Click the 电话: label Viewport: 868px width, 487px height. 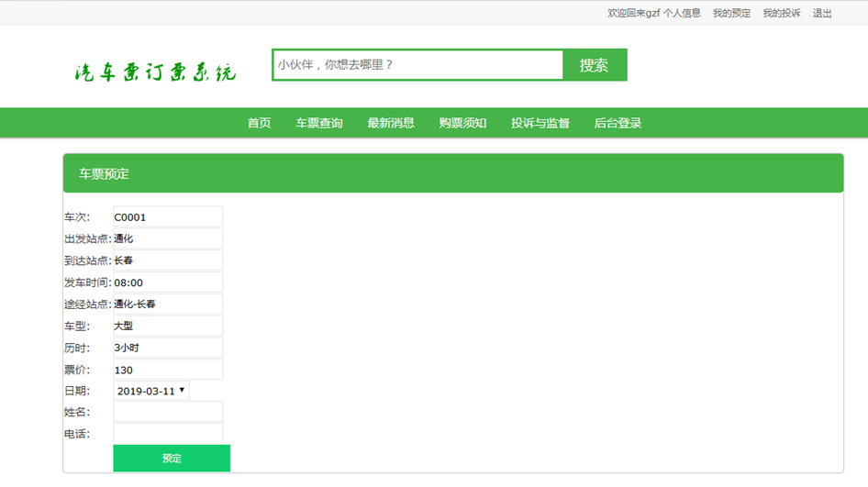point(77,434)
